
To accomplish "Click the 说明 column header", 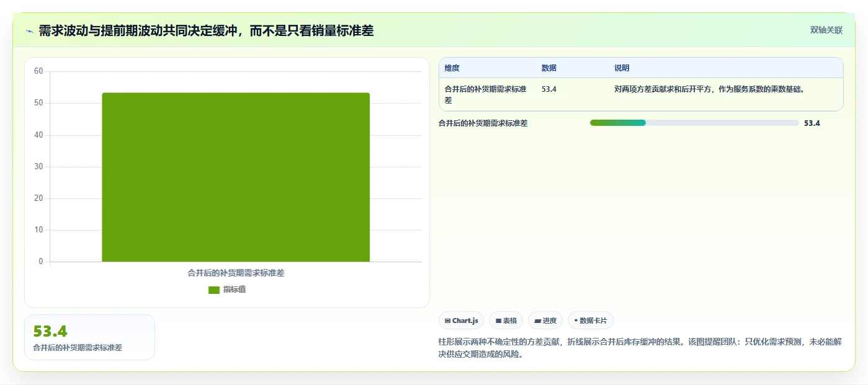I will click(x=622, y=68).
